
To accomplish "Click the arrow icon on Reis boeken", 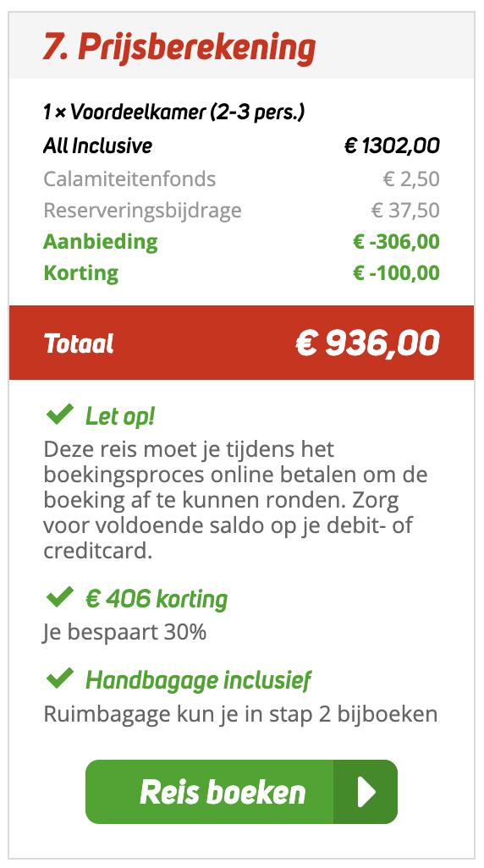I will click(366, 792).
